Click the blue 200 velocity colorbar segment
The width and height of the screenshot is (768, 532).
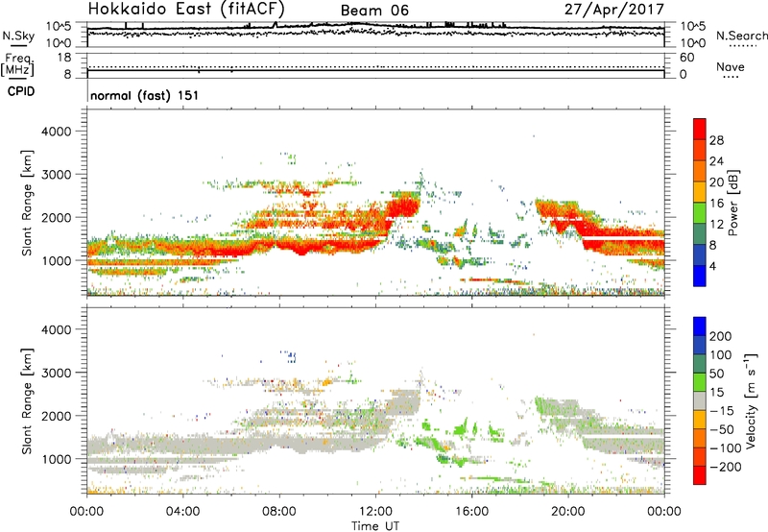click(700, 326)
